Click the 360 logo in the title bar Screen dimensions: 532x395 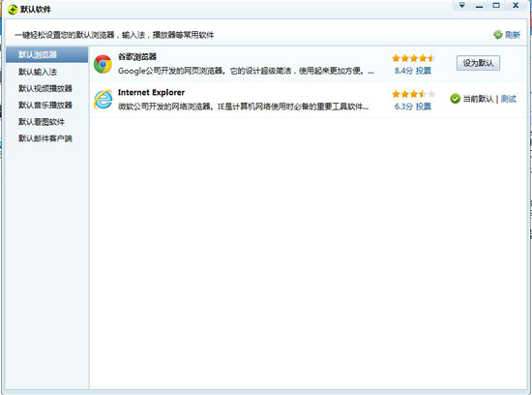tap(13, 10)
